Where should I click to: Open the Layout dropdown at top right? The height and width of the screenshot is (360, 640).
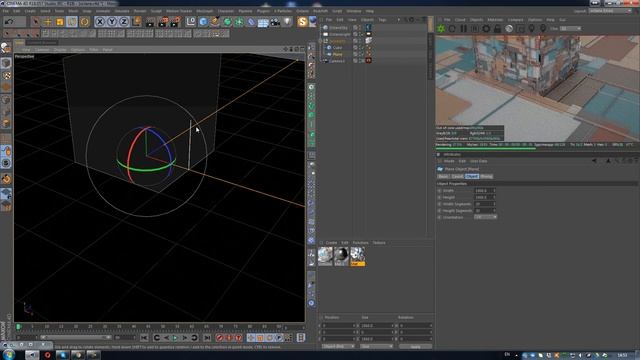point(610,11)
